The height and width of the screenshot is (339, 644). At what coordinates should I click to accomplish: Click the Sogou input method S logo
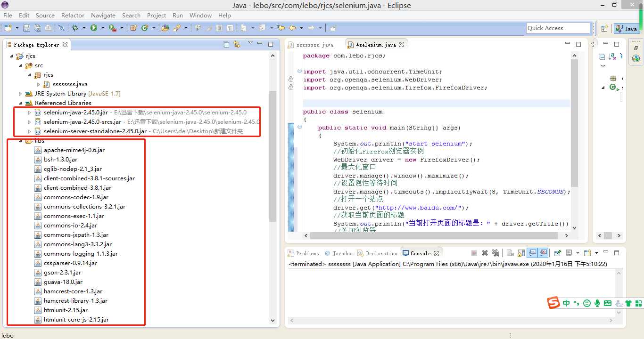click(553, 303)
